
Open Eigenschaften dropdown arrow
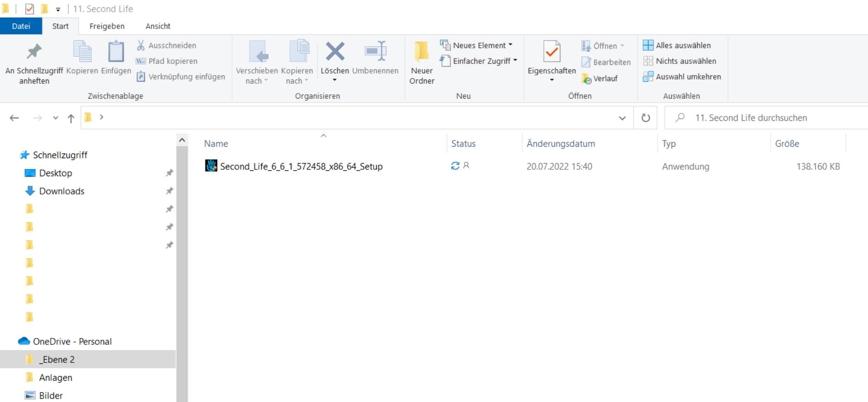point(552,80)
